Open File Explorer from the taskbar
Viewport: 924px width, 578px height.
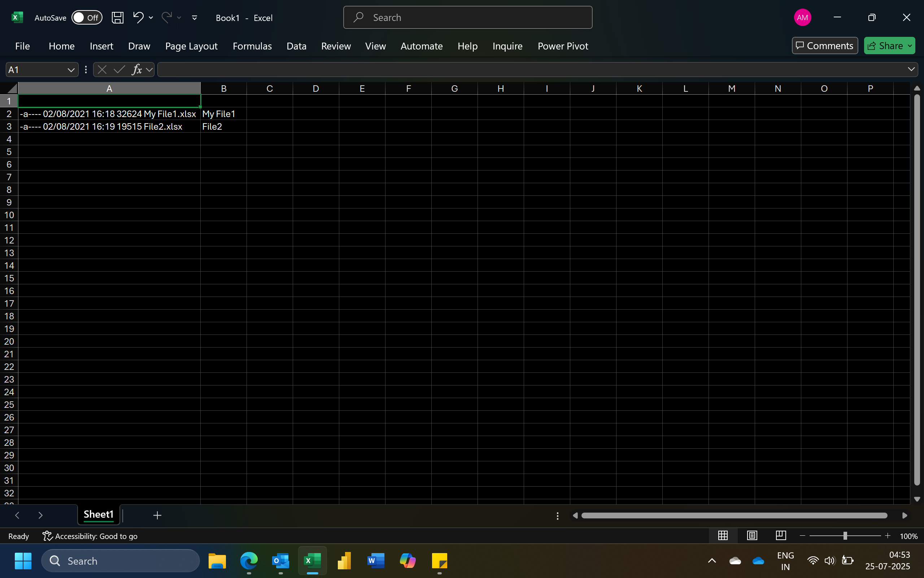click(217, 561)
